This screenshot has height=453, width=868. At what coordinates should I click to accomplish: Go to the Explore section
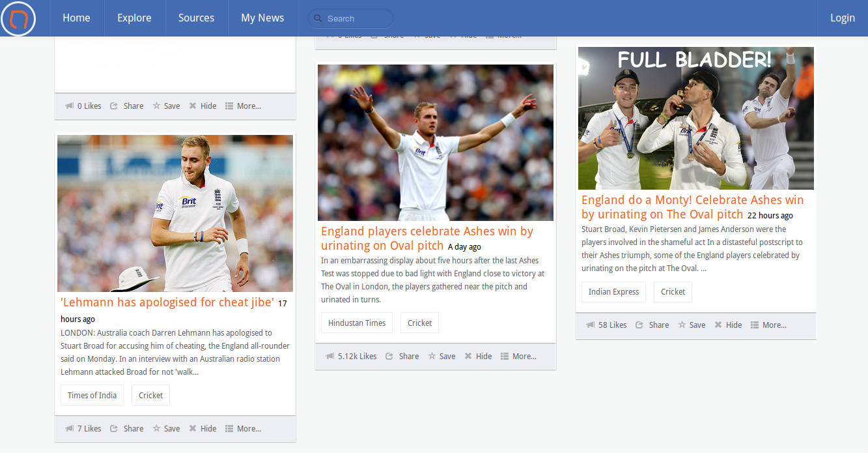point(134,18)
